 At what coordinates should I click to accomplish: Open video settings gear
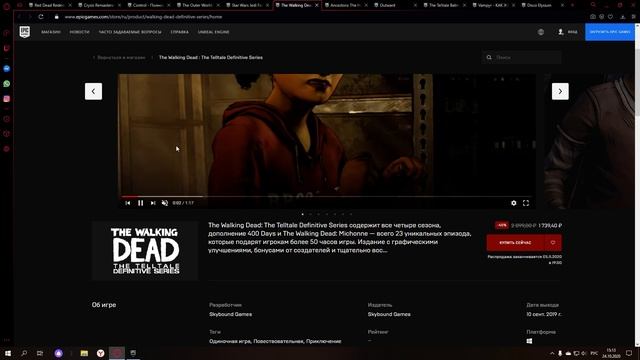(513, 203)
